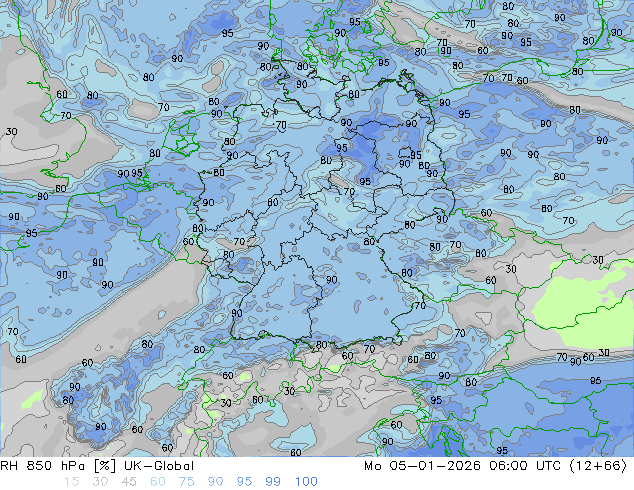Click the 'UK-Global' model name label
Screen dimensions: 634x490
point(159,466)
